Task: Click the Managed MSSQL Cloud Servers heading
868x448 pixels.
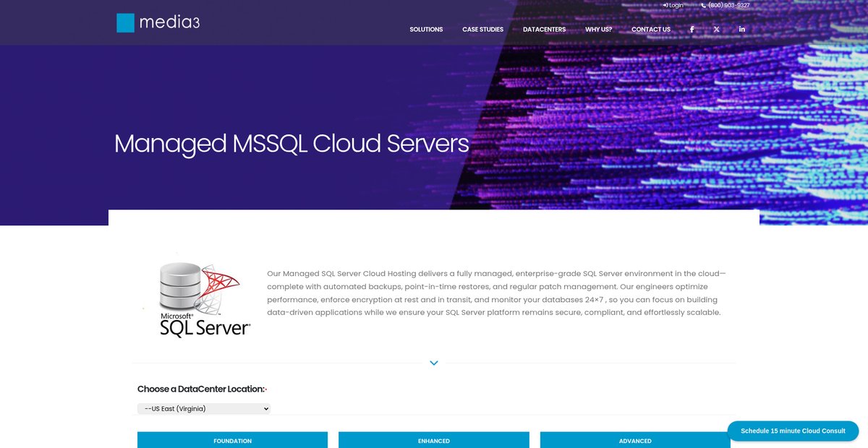Action: [x=292, y=144]
